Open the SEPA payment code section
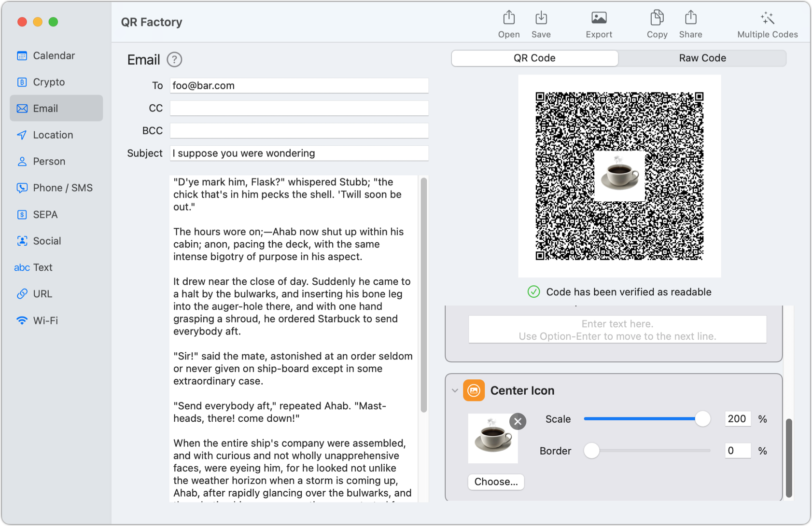 click(45, 214)
